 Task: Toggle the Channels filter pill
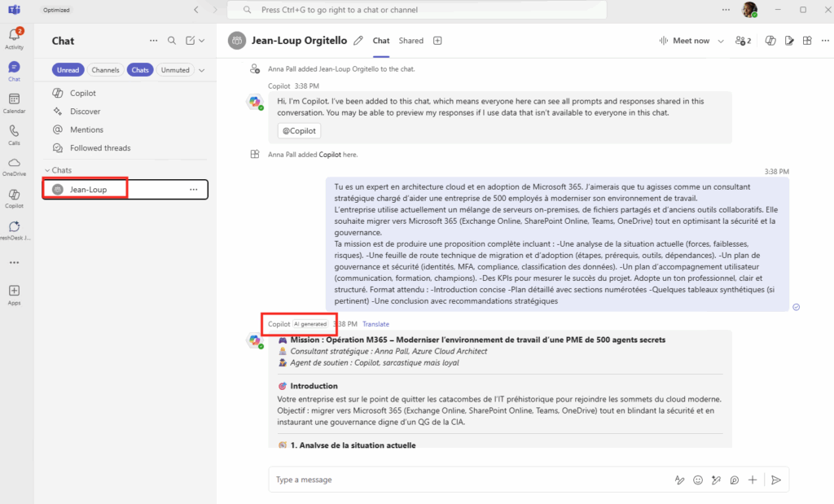tap(106, 70)
